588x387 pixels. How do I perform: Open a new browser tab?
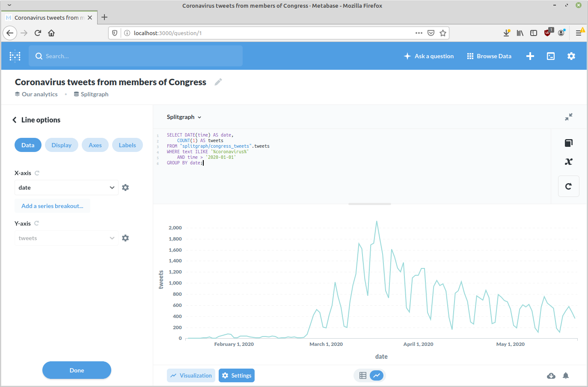coord(104,18)
